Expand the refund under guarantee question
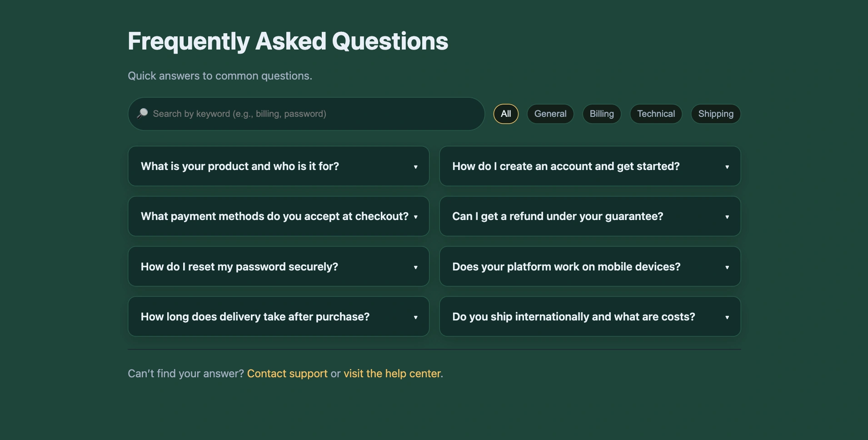 (590, 216)
